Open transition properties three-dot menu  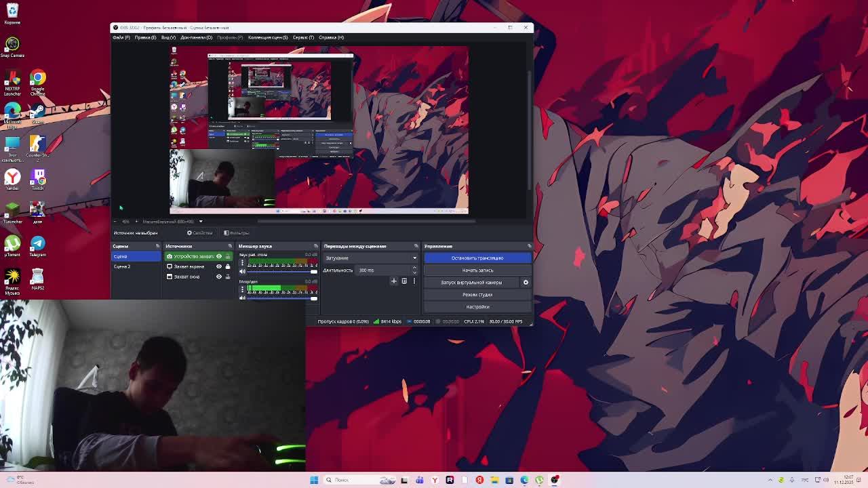pos(414,281)
